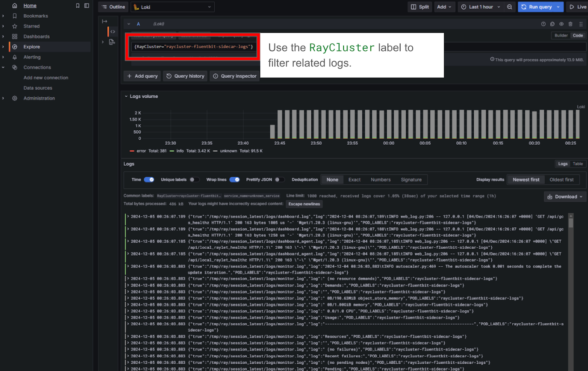Select None deduplication
The height and width of the screenshot is (371, 588).
click(332, 180)
